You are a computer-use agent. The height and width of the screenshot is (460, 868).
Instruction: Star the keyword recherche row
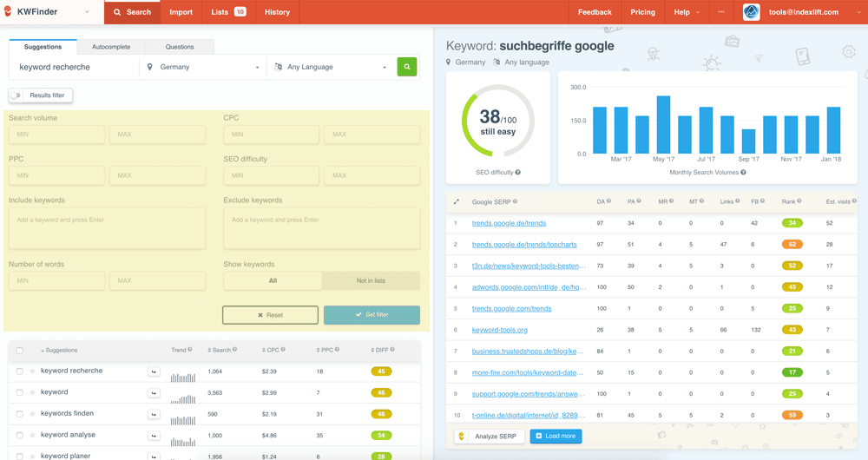33,371
